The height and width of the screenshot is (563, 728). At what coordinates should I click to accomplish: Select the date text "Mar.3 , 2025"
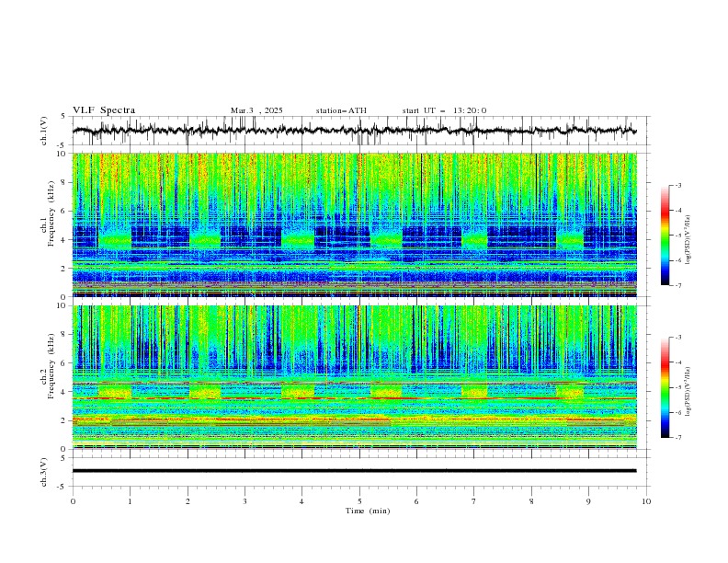click(x=256, y=110)
